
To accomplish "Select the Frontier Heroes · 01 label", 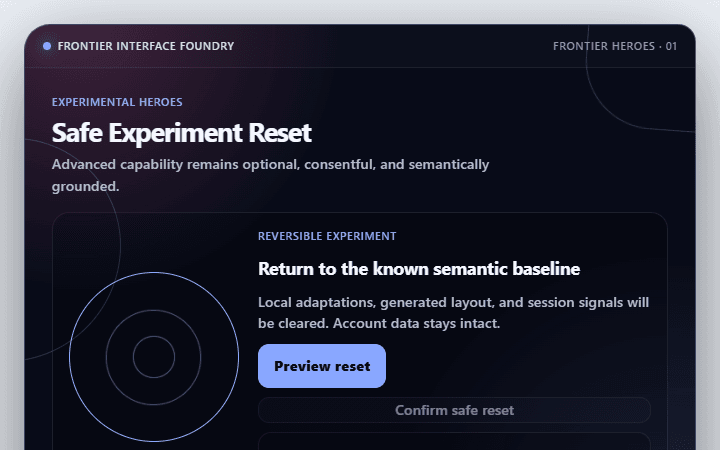I will [x=615, y=46].
